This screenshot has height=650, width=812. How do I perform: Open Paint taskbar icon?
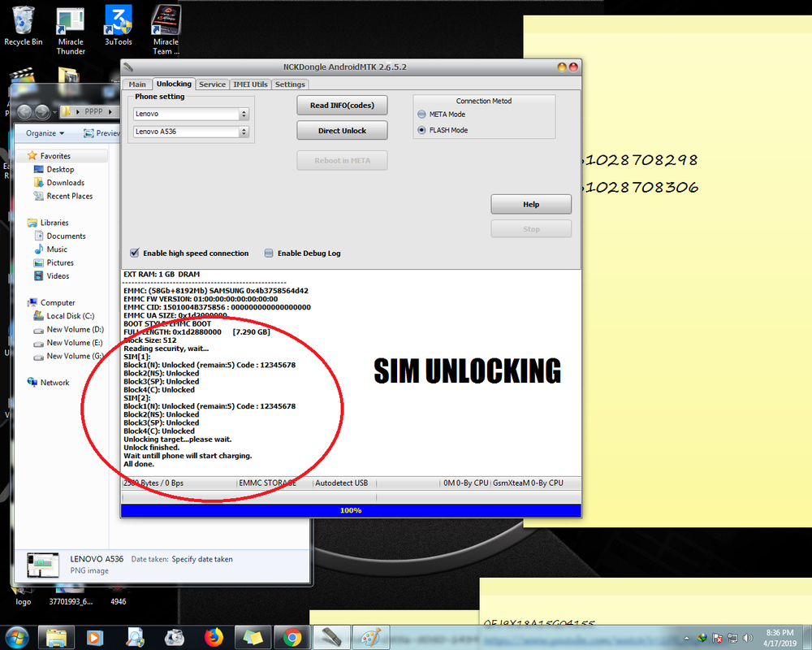coord(371,637)
